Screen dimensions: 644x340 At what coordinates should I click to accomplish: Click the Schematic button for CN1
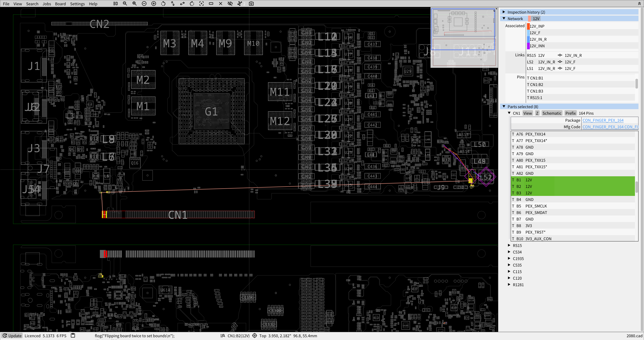552,113
